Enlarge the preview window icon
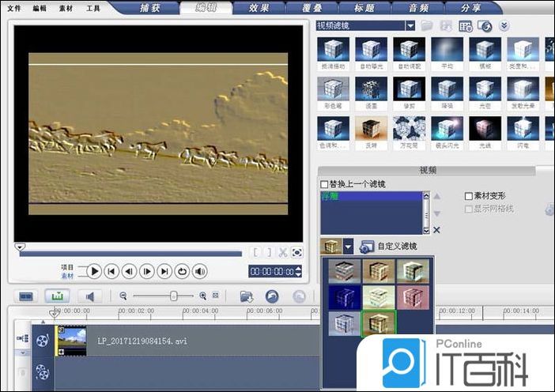This screenshot has width=555, height=392. 297,253
